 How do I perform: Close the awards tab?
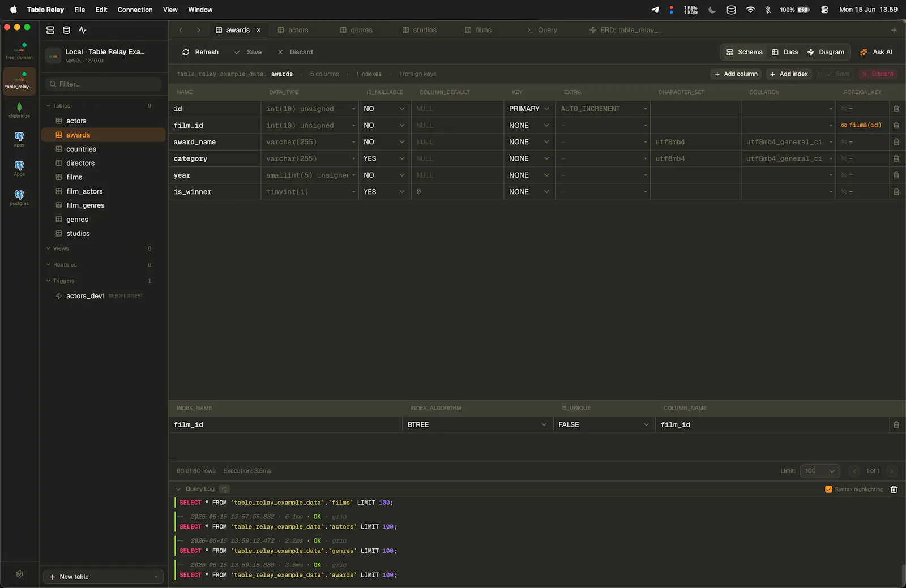(259, 30)
